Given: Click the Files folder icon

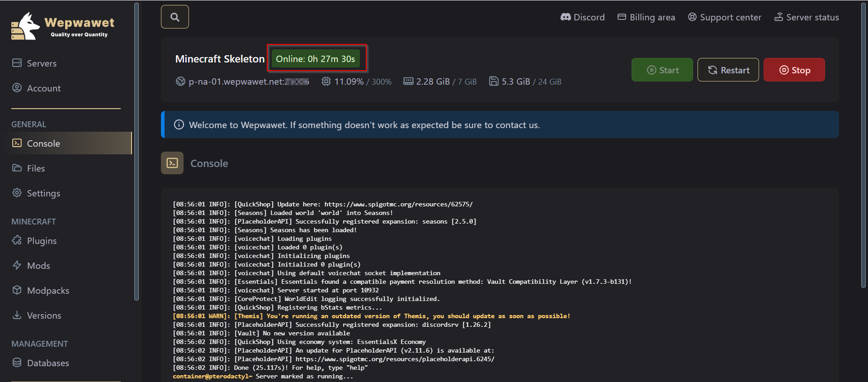Looking at the screenshot, I should pyautogui.click(x=17, y=168).
